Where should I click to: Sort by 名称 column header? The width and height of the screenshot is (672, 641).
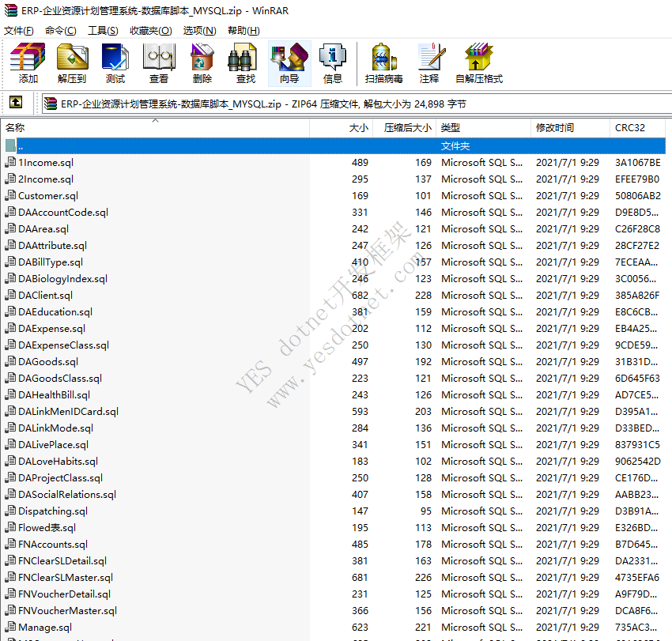tap(155, 128)
